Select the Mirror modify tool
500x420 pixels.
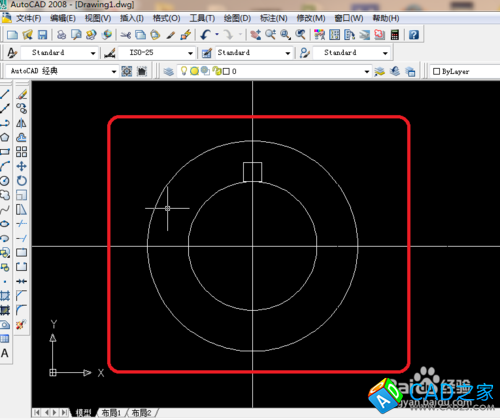pyautogui.click(x=21, y=123)
